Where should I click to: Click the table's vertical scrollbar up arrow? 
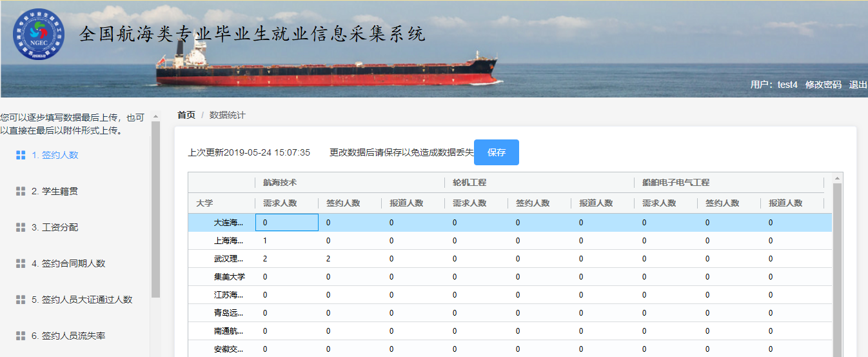pyautogui.click(x=838, y=178)
